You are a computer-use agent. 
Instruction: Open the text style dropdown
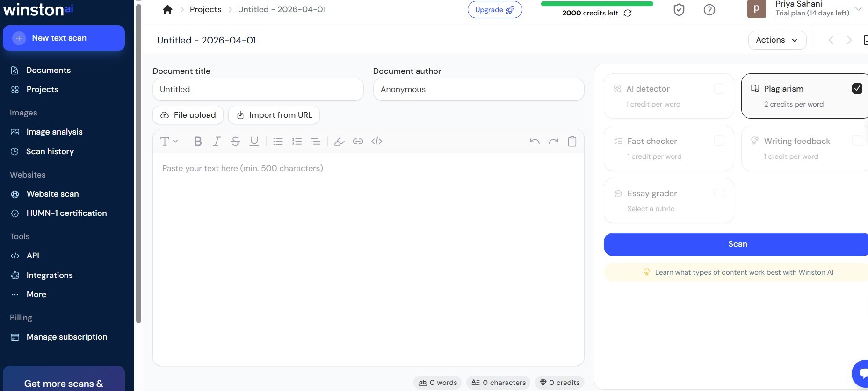(169, 142)
